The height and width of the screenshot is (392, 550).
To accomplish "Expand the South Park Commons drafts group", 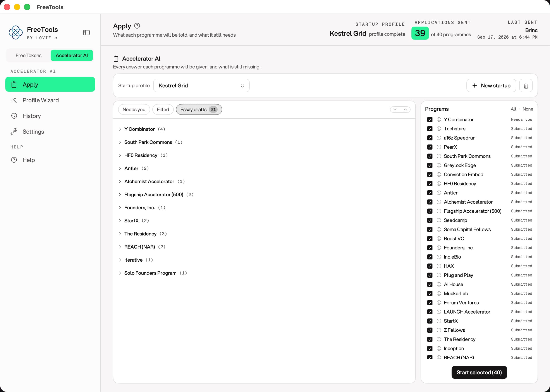I will 120,142.
